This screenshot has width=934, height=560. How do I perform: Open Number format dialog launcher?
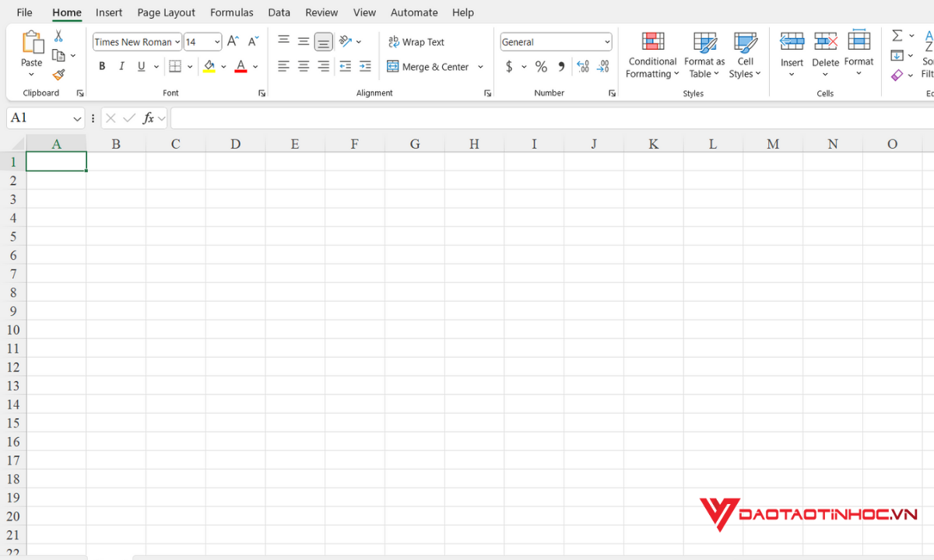point(613,93)
